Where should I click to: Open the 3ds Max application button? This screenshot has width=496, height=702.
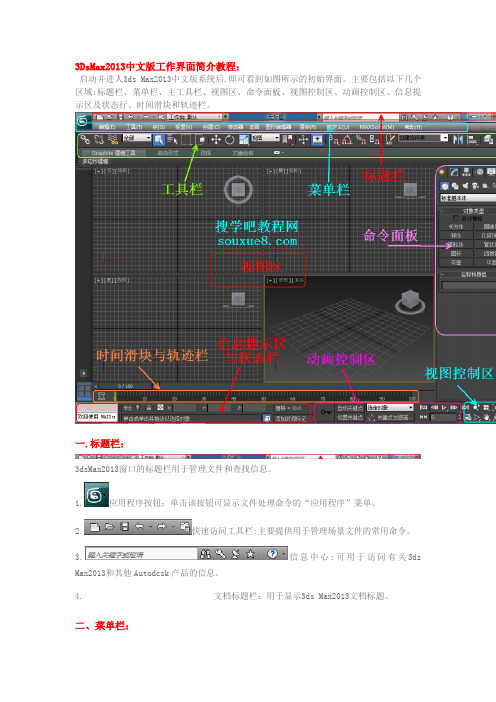(x=83, y=121)
